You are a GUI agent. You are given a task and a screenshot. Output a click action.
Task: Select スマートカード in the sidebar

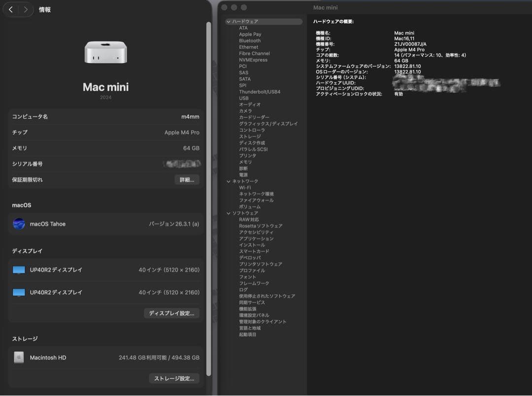[x=254, y=252]
